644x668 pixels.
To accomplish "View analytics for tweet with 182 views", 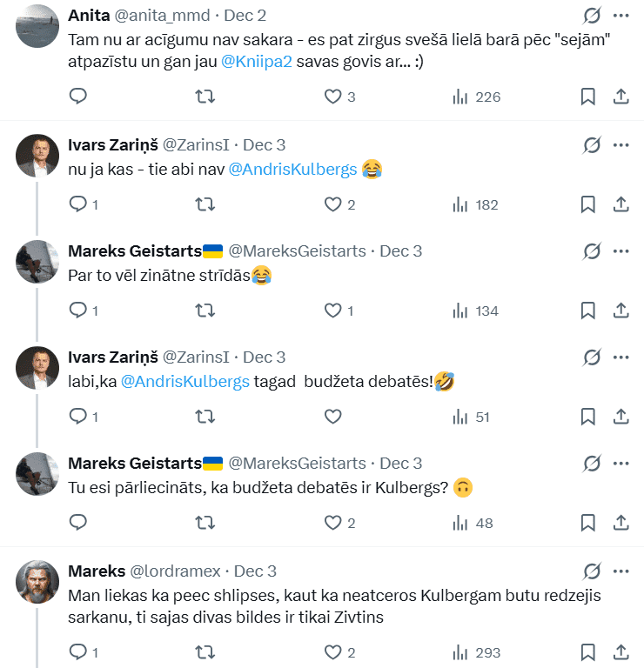I will (475, 204).
